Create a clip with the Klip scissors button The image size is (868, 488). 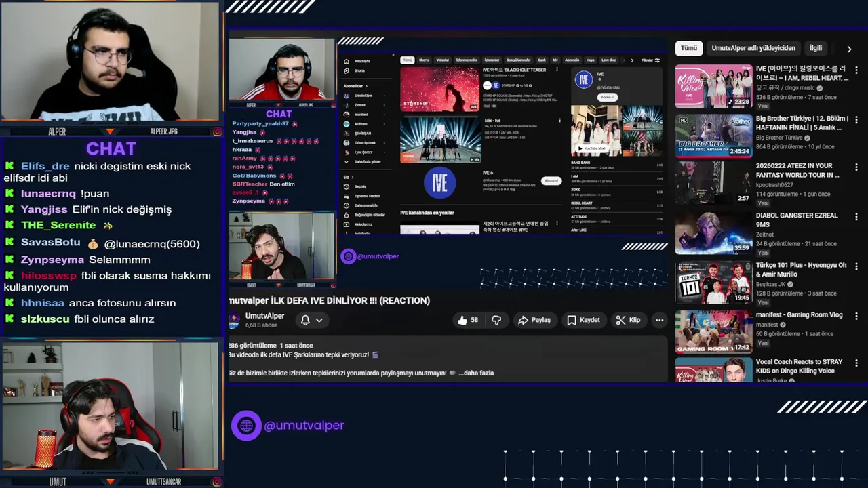pyautogui.click(x=628, y=320)
